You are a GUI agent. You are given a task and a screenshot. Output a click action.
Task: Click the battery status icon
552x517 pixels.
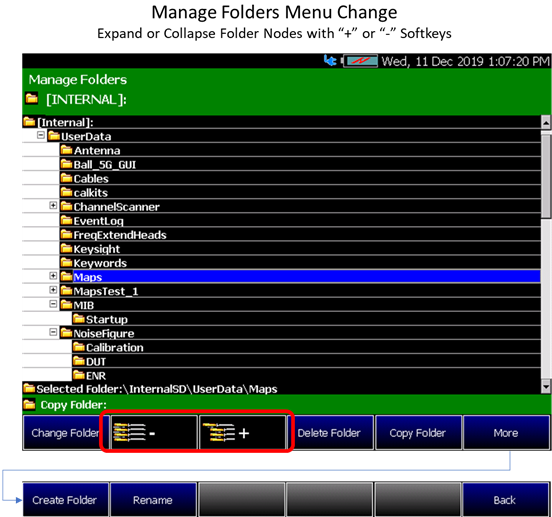[x=360, y=61]
